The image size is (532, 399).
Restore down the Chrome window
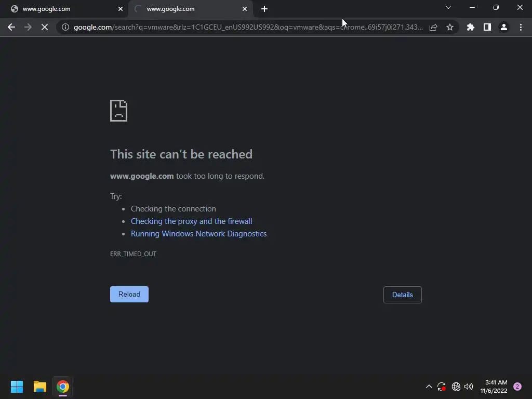pos(496,7)
